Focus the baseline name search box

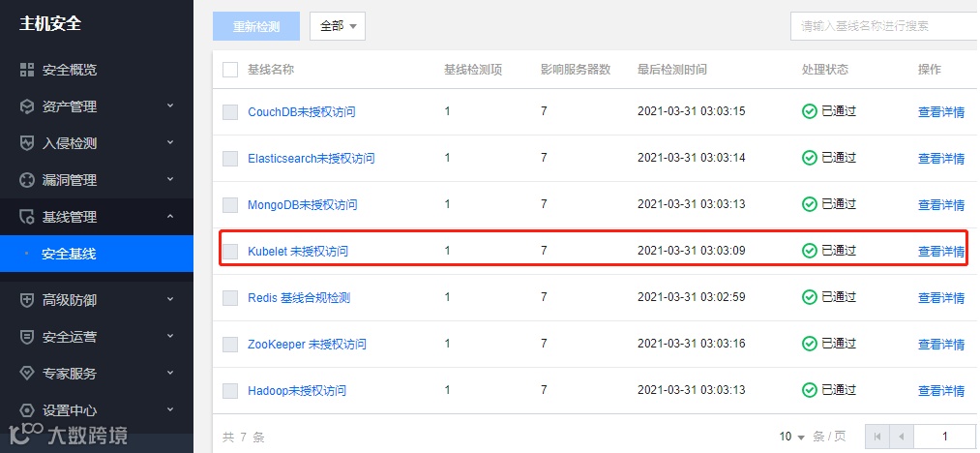[885, 26]
